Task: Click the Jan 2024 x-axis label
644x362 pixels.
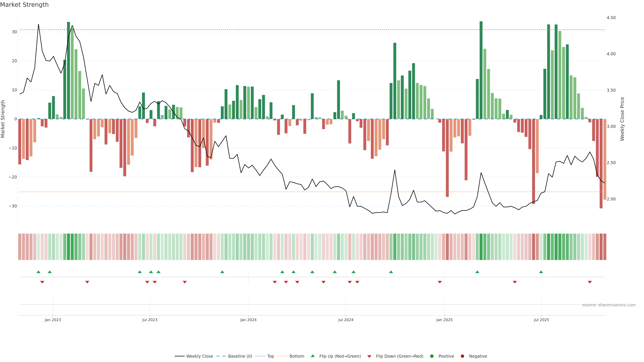Action: (x=248, y=320)
